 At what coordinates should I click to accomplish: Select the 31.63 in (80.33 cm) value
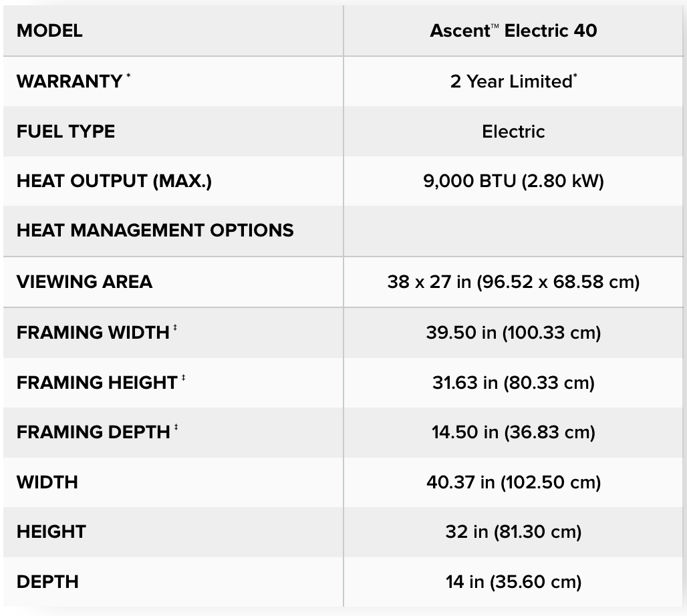[513, 382]
